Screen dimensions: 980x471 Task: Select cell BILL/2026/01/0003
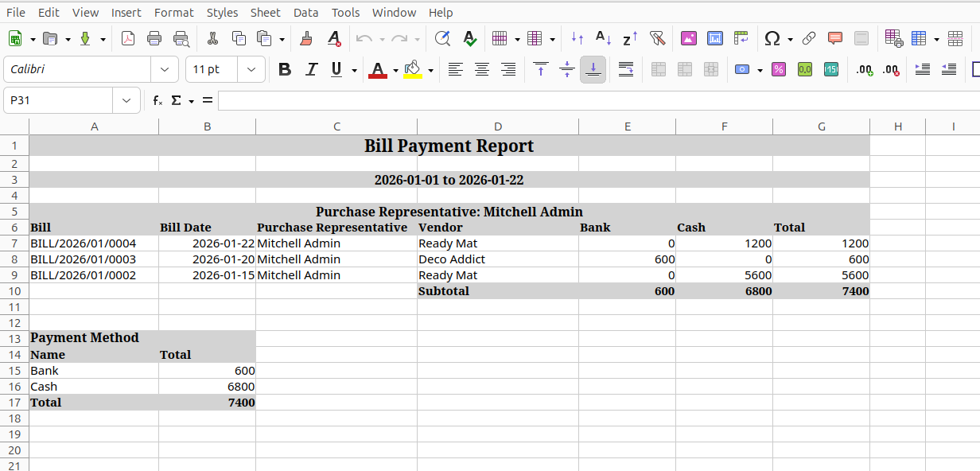coord(94,259)
